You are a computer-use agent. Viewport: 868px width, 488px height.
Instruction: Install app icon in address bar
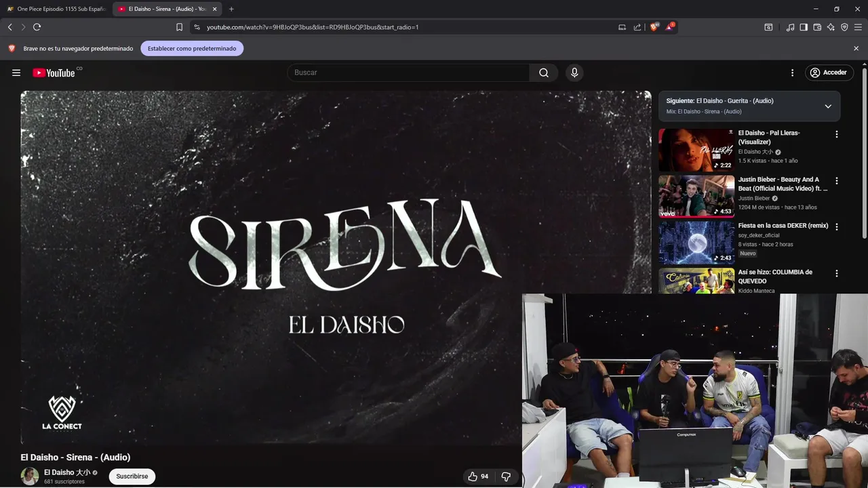(x=622, y=27)
